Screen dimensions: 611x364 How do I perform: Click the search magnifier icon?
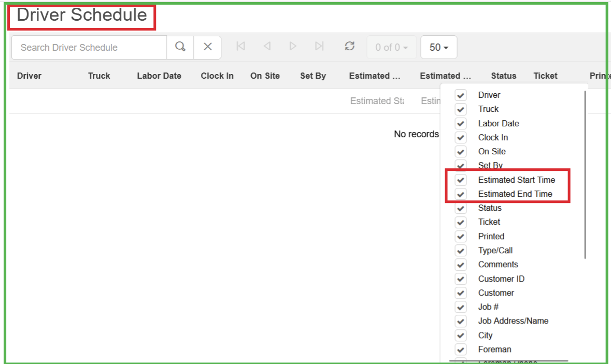pyautogui.click(x=180, y=47)
